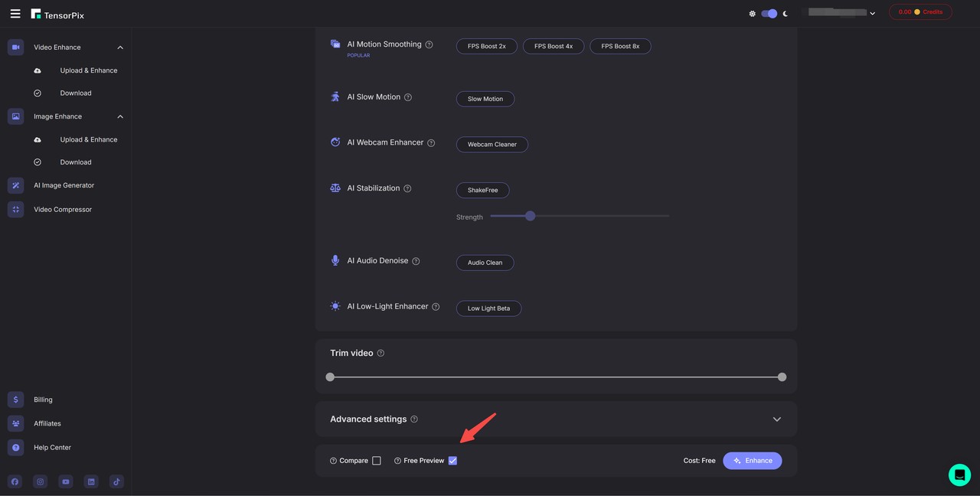Click help icon next to Trim video
The image size is (980, 496).
tap(381, 354)
